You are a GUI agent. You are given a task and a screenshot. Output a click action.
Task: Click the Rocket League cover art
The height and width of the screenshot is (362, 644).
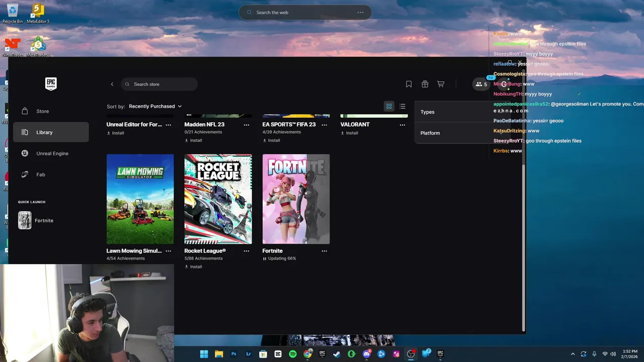tap(218, 199)
